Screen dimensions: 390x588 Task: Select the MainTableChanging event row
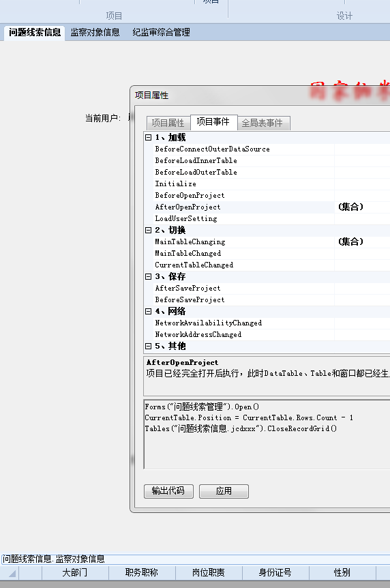pyautogui.click(x=267, y=242)
